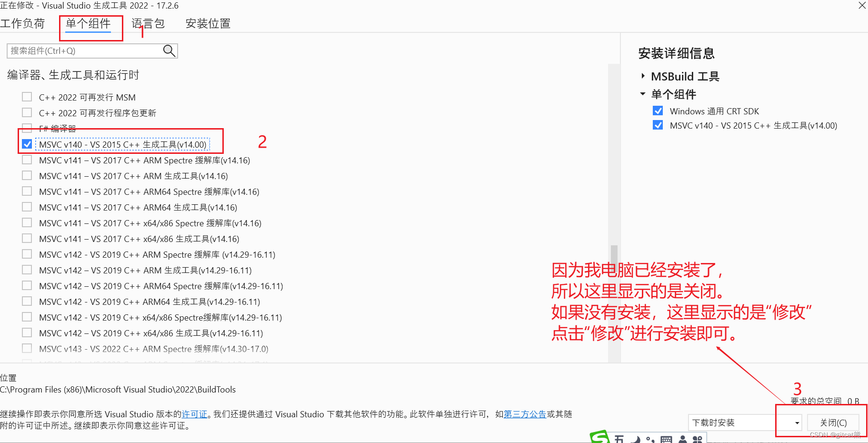Switch to the 工作负荷 tab
Image resolution: width=868 pixels, height=443 pixels.
pyautogui.click(x=22, y=23)
